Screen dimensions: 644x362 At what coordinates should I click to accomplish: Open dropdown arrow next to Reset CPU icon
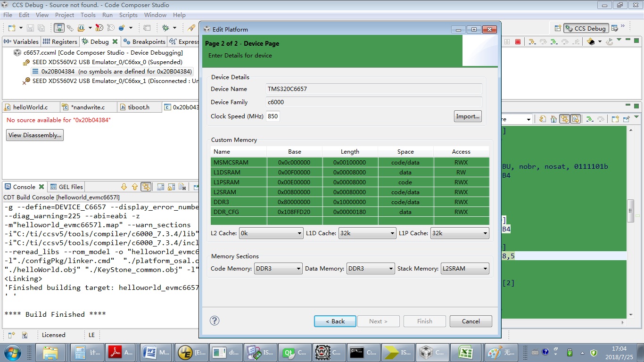600,41
